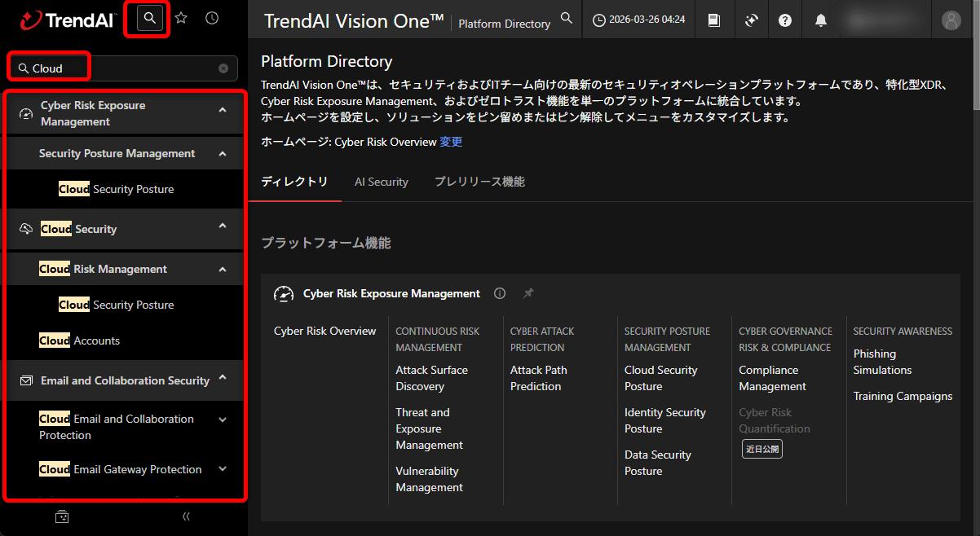Click the 変更 homepage link
This screenshot has height=536, width=980.
click(451, 142)
